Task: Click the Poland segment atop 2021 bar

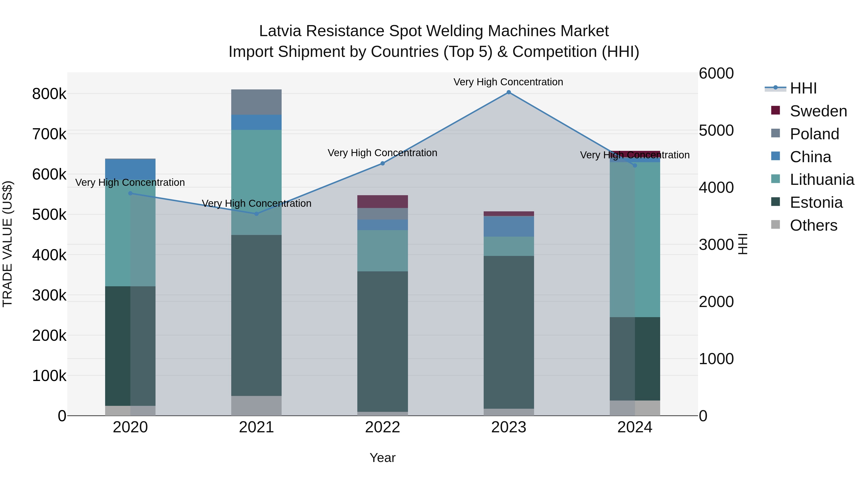Action: [x=257, y=102]
